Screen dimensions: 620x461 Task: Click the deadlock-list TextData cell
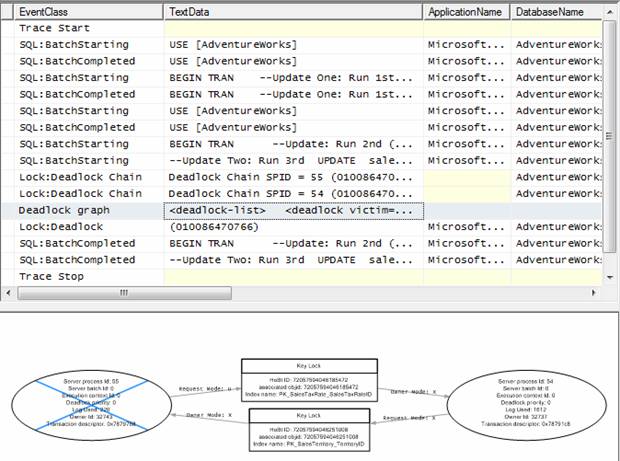click(x=292, y=211)
